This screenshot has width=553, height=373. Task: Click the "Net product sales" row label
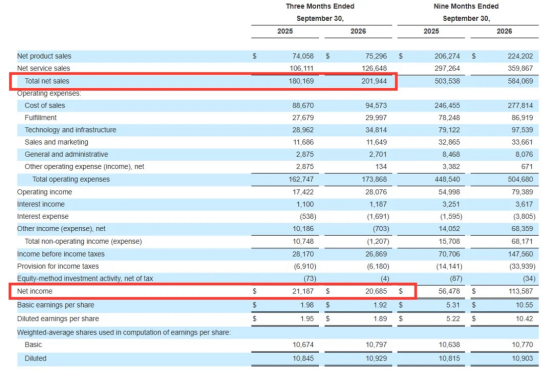point(44,56)
